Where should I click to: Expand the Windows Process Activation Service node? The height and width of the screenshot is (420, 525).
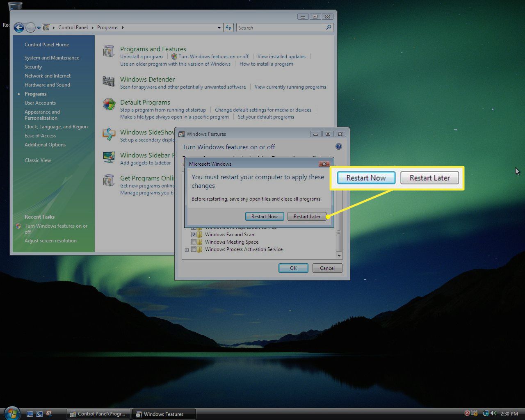[x=187, y=250]
